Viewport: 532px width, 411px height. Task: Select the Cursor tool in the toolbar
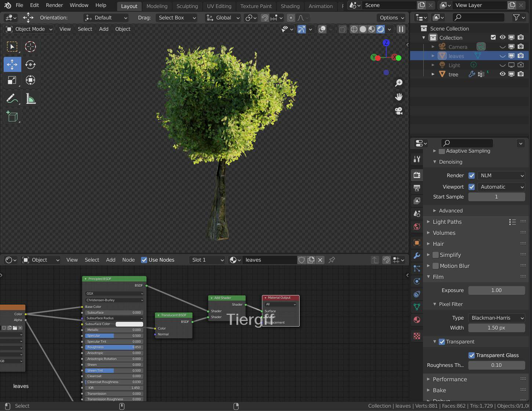click(30, 47)
